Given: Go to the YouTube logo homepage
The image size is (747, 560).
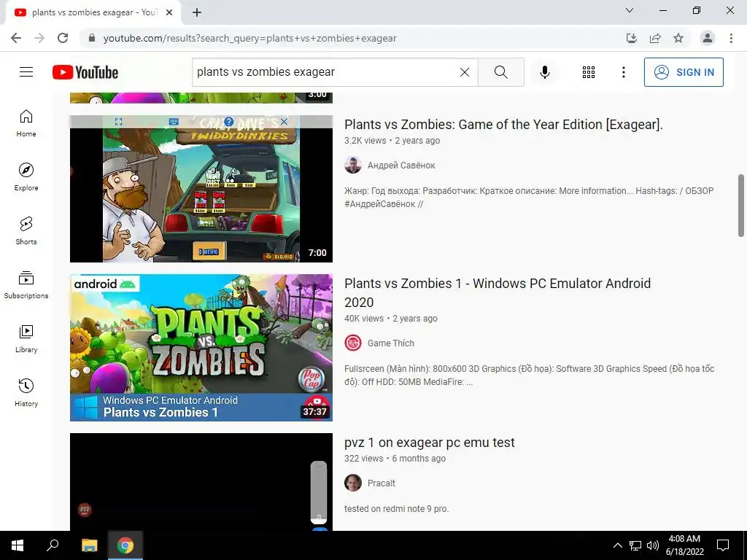Looking at the screenshot, I should 85,72.
